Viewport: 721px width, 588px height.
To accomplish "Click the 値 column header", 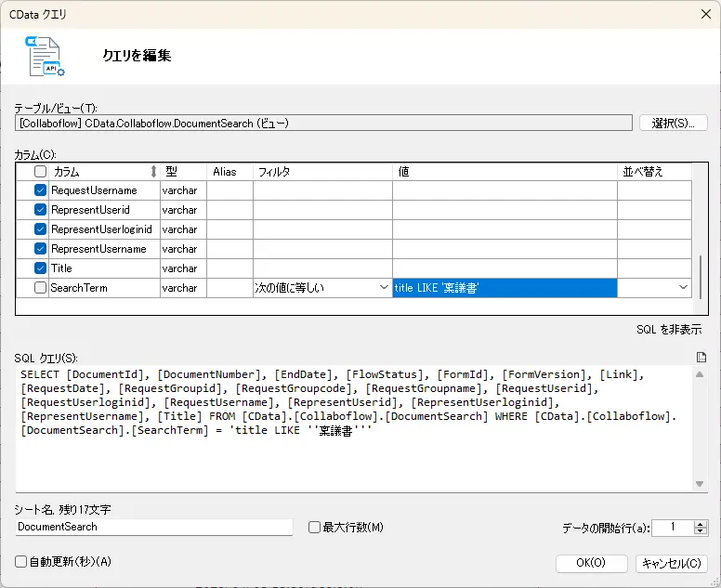I will coord(505,172).
